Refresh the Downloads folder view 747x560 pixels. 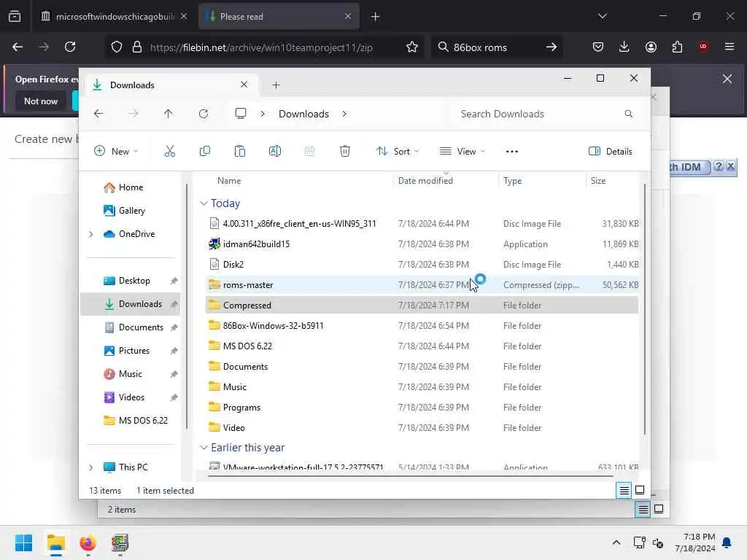pyautogui.click(x=204, y=114)
